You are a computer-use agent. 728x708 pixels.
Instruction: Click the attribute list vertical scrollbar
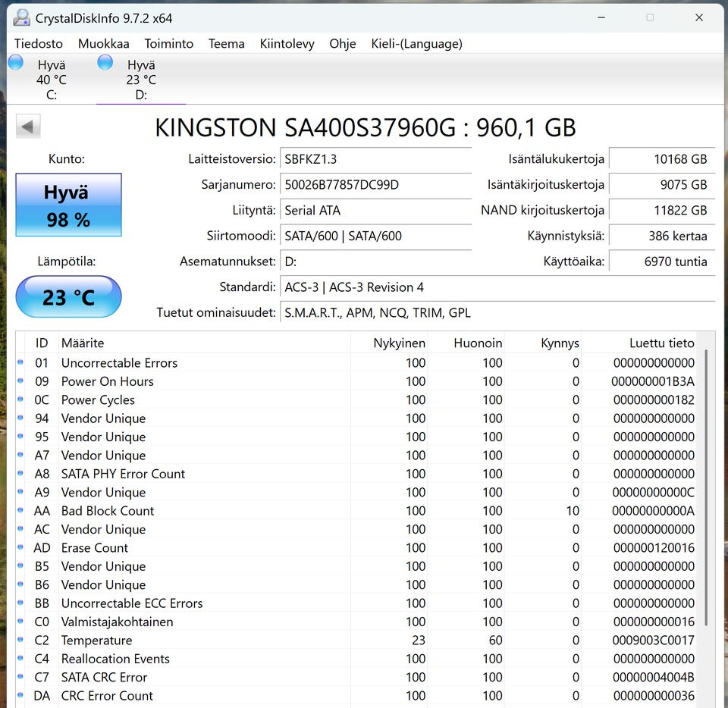pos(707,493)
